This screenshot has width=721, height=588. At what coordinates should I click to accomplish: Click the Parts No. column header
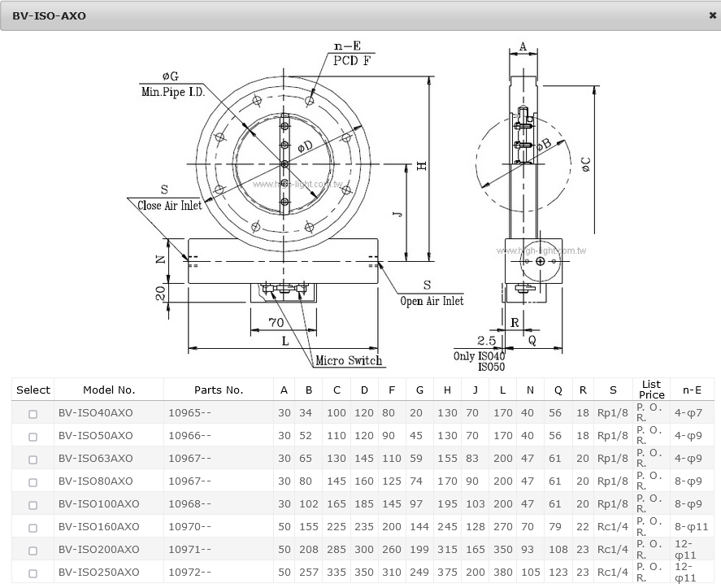click(x=219, y=390)
